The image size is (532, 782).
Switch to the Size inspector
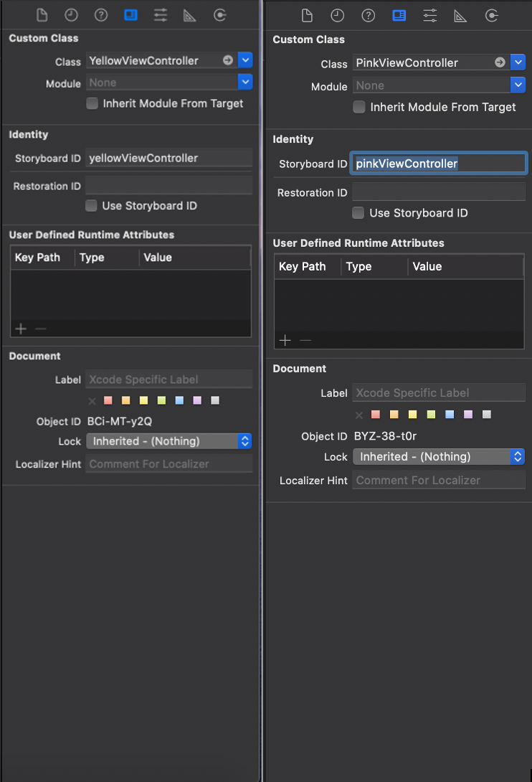(x=190, y=14)
